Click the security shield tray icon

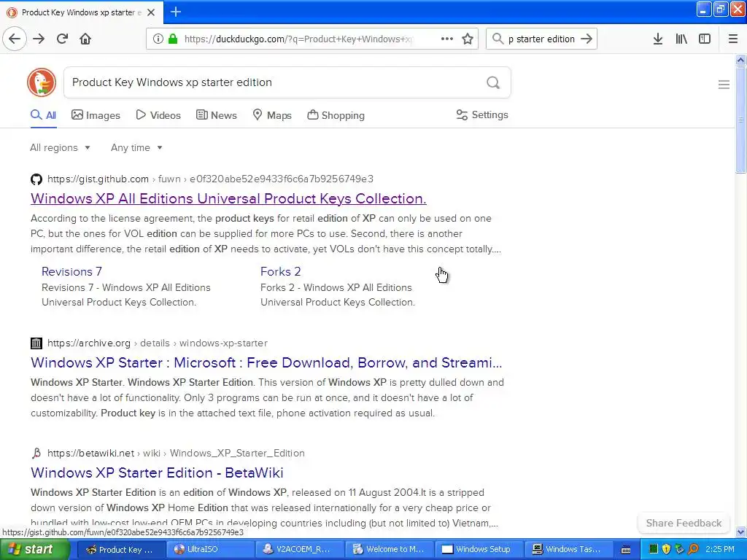(x=667, y=549)
